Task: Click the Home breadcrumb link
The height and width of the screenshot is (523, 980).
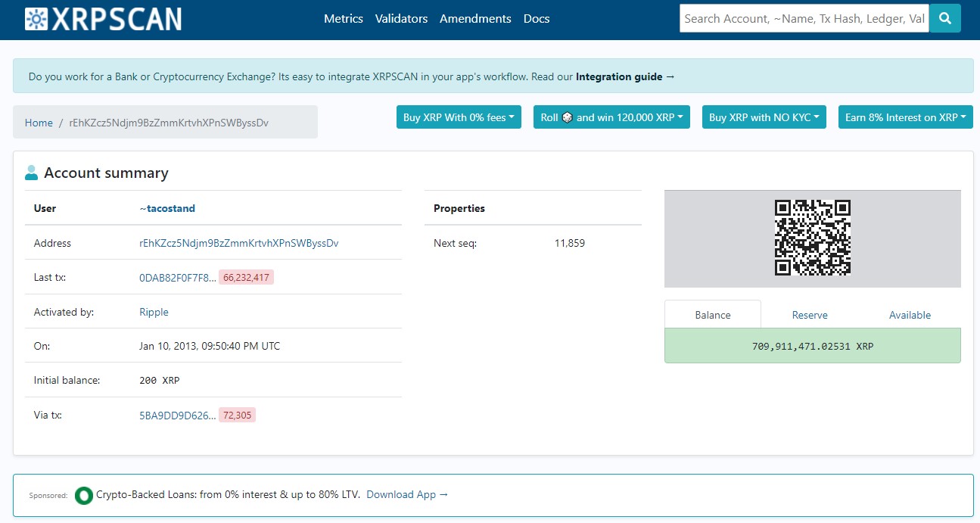Action: point(39,123)
